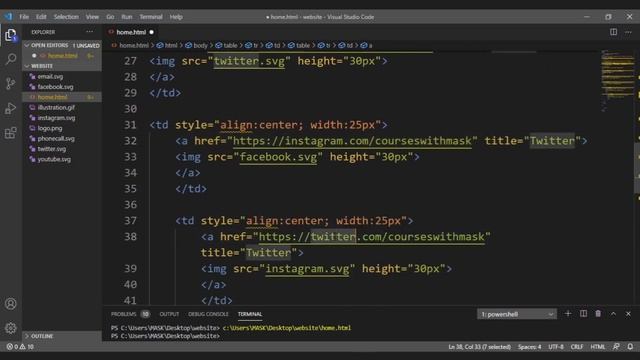Click line number 36 in the gutter
This screenshot has height=360, width=640.
[130, 204]
